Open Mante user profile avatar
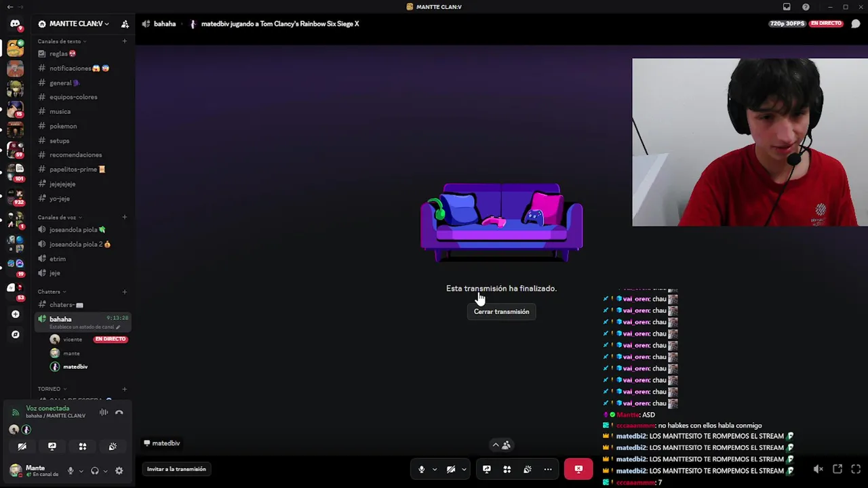The image size is (868, 488). coord(16,471)
